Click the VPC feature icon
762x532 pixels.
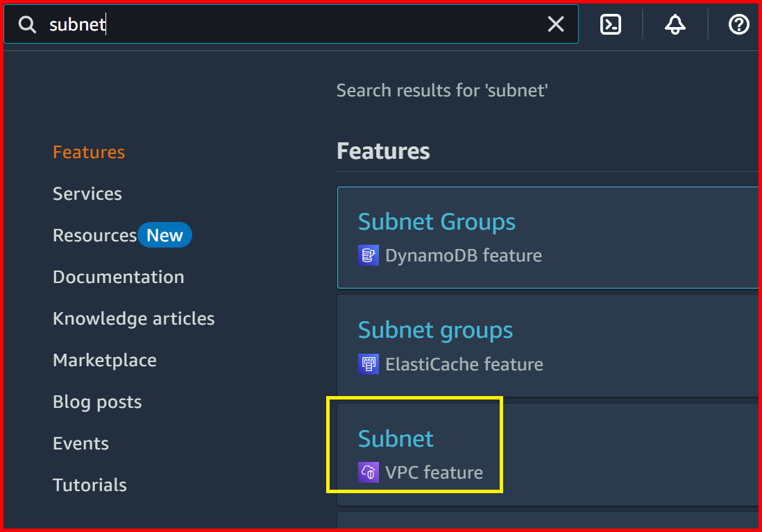pos(368,472)
